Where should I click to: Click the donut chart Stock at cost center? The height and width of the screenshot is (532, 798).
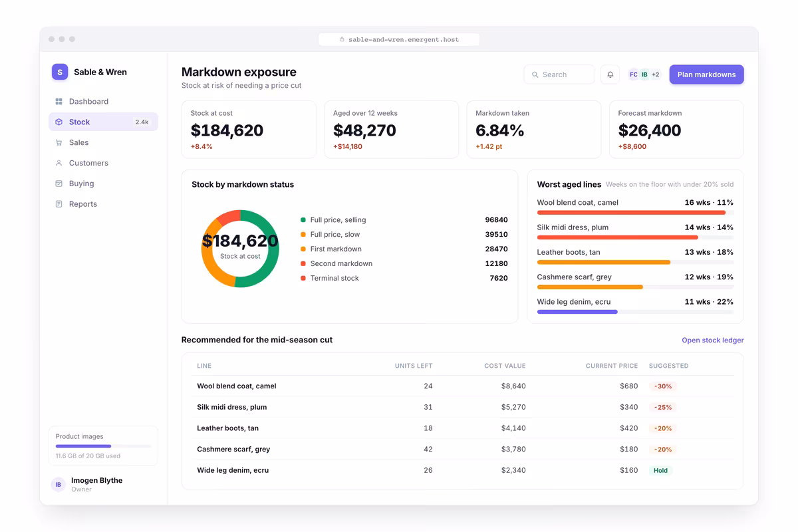pos(240,247)
